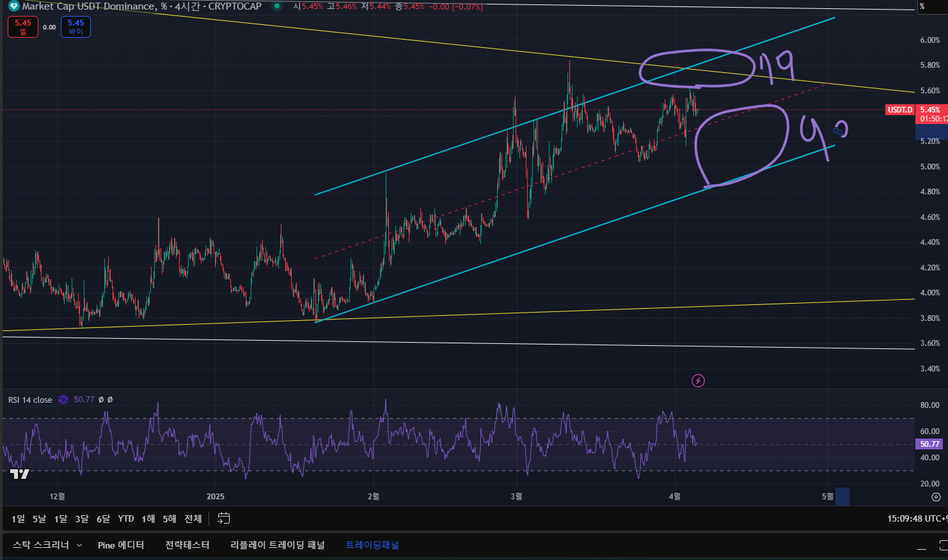Click the 5.45 셀 sell button

[x=23, y=27]
